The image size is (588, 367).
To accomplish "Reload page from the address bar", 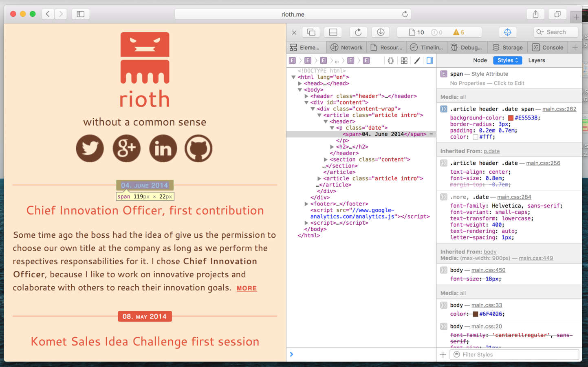I will pos(405,14).
